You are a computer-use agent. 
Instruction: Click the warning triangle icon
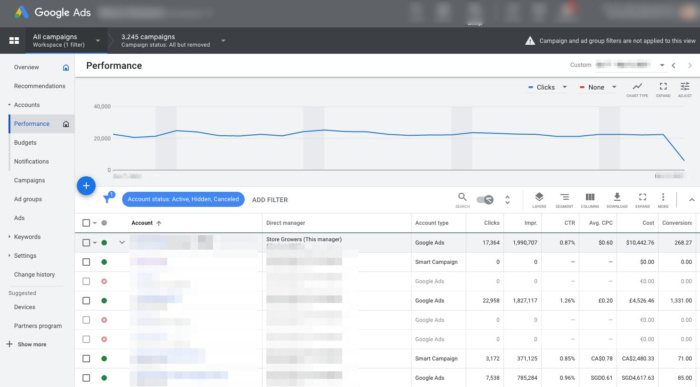[x=530, y=41]
